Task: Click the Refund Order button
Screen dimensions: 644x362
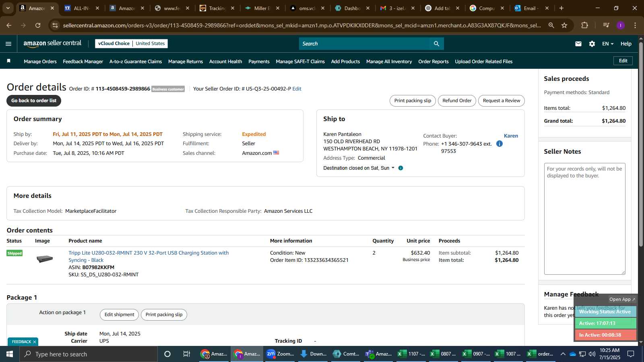Action: pos(457,101)
